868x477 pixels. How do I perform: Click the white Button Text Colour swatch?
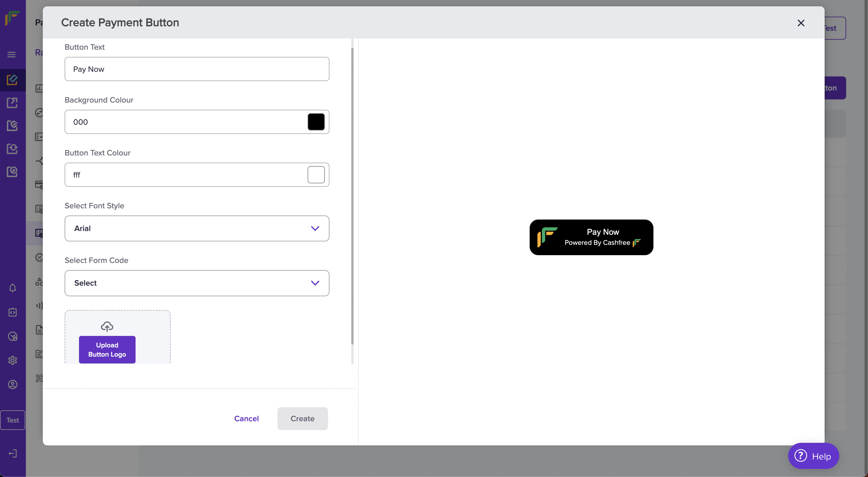click(316, 175)
